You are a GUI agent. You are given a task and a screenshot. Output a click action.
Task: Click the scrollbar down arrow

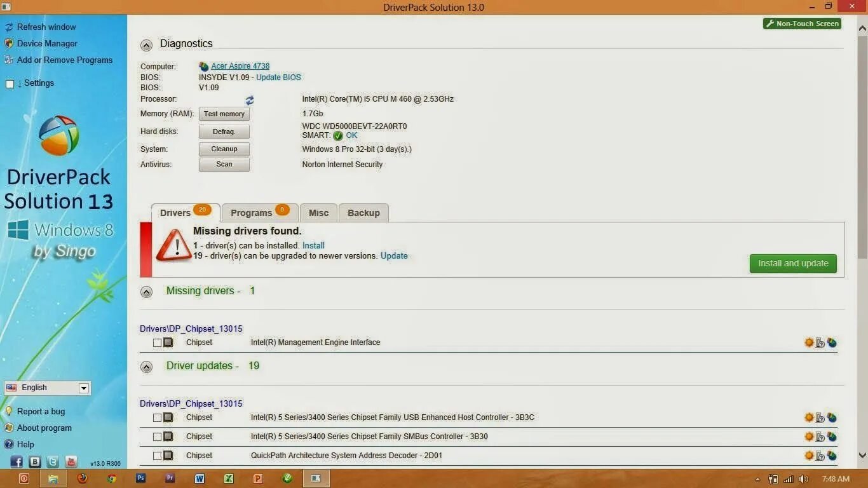862,455
